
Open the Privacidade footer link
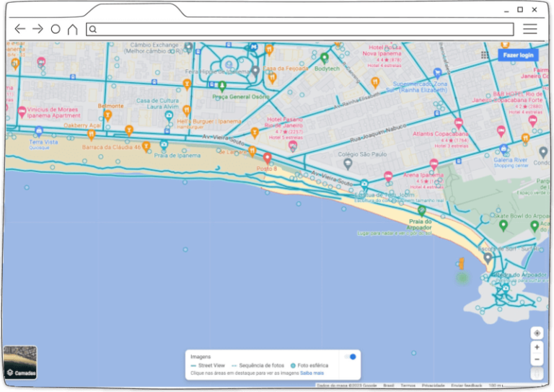[x=433, y=386]
